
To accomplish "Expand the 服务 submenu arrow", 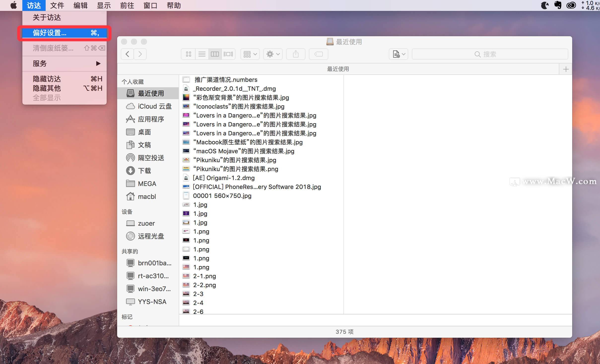I will point(98,63).
